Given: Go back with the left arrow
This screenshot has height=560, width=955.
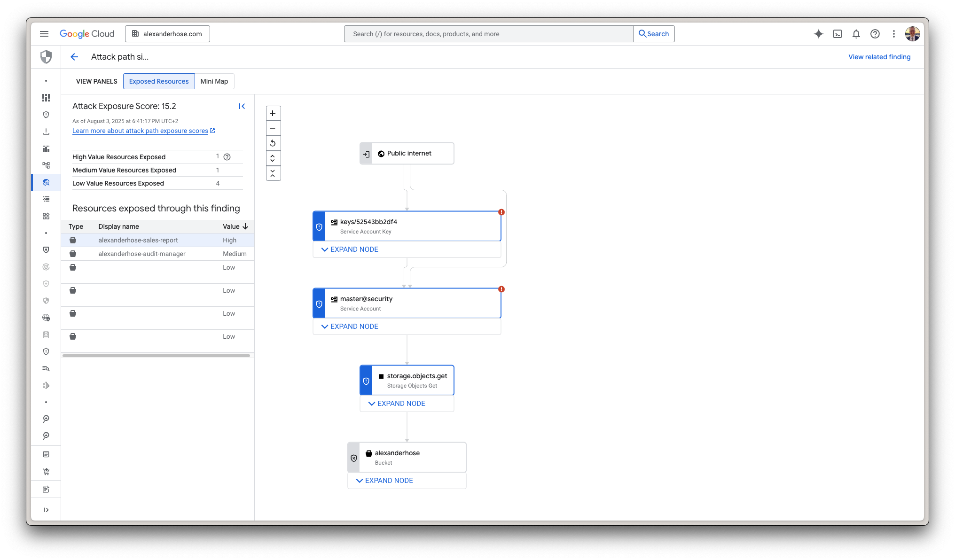Looking at the screenshot, I should tap(74, 57).
